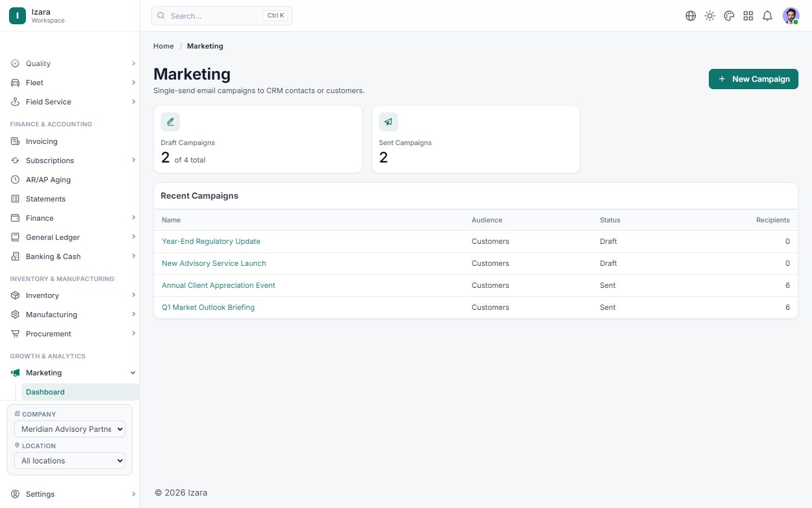Click the Inventory box icon
The width and height of the screenshot is (812, 508).
15,295
